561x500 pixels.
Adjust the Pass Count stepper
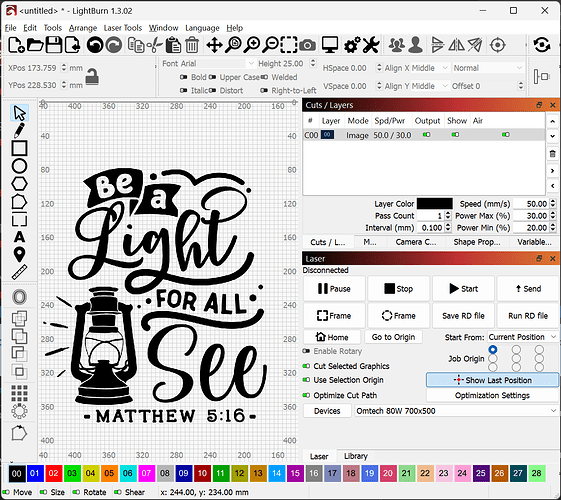[x=448, y=216]
